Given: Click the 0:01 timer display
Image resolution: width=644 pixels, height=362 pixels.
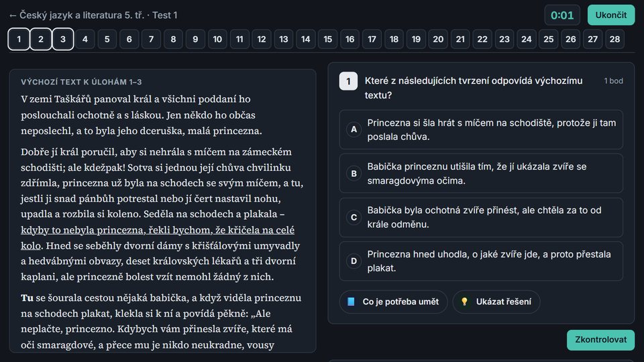Looking at the screenshot, I should point(562,15).
